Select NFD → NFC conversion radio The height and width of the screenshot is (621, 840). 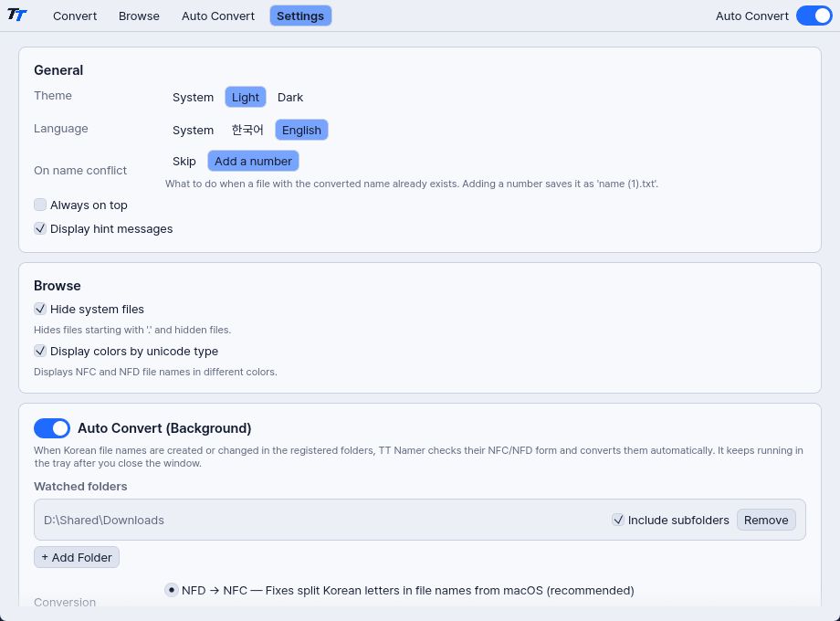pyautogui.click(x=172, y=590)
